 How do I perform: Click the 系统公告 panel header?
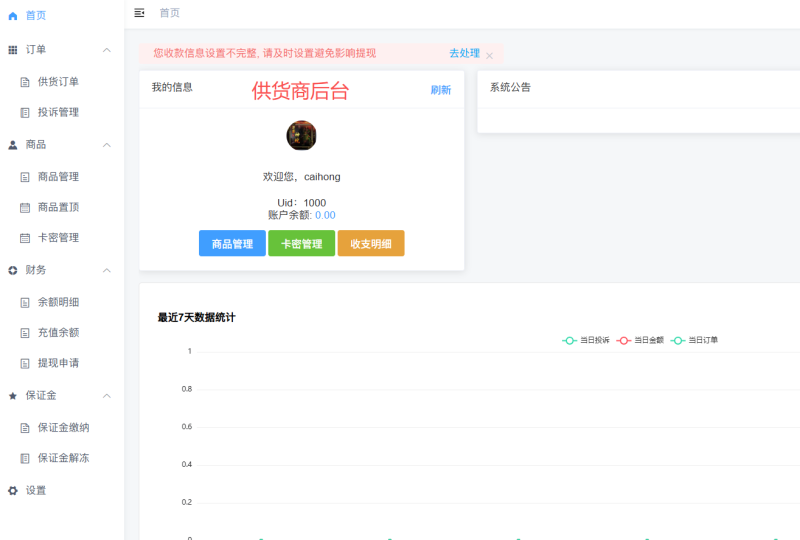pos(510,87)
